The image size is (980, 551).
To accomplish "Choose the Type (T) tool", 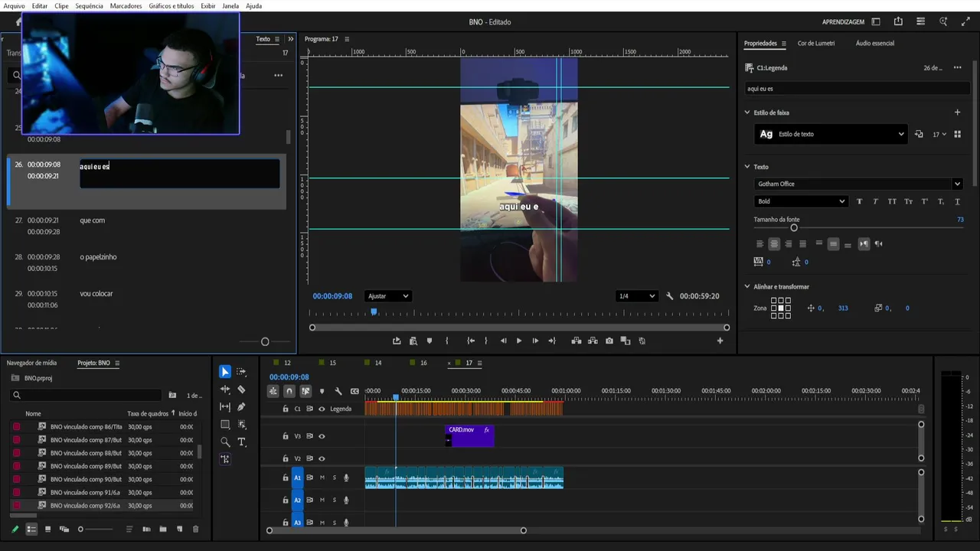I will coord(241,442).
